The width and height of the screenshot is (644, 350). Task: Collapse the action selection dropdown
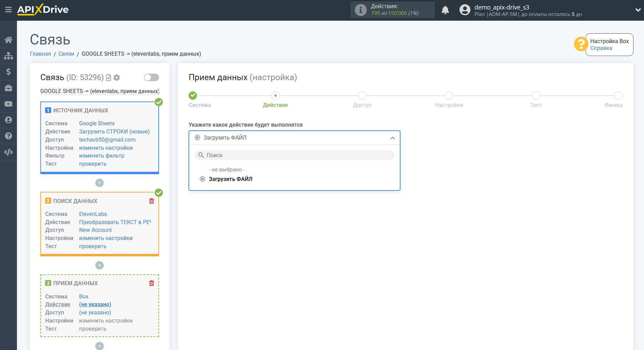[392, 138]
